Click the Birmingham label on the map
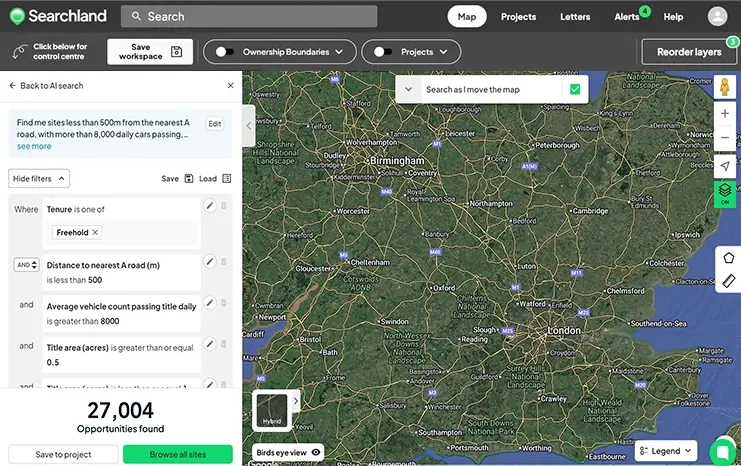The image size is (741, 466). tap(397, 161)
